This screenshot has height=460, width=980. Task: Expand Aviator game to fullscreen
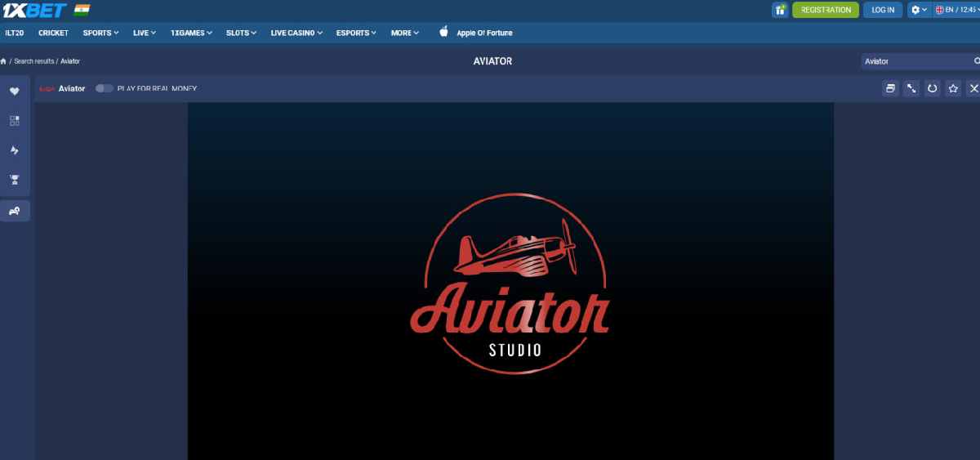pos(911,88)
